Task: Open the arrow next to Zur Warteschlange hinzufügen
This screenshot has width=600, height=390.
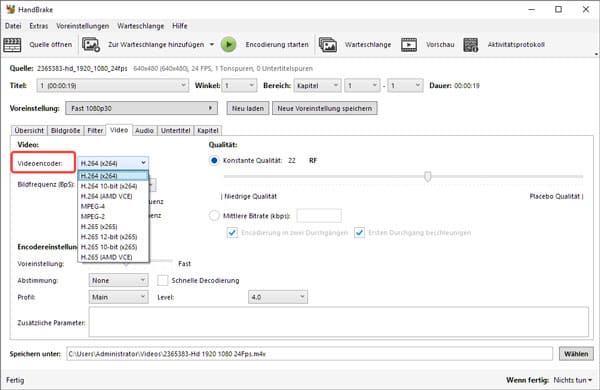Action: [212, 45]
